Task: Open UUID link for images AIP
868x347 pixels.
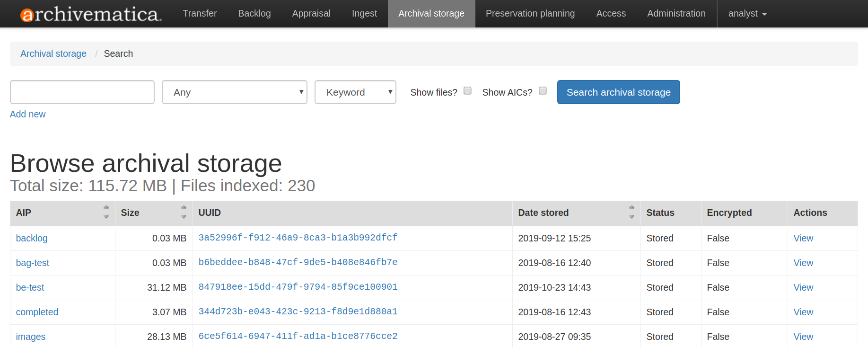Action: pos(298,336)
